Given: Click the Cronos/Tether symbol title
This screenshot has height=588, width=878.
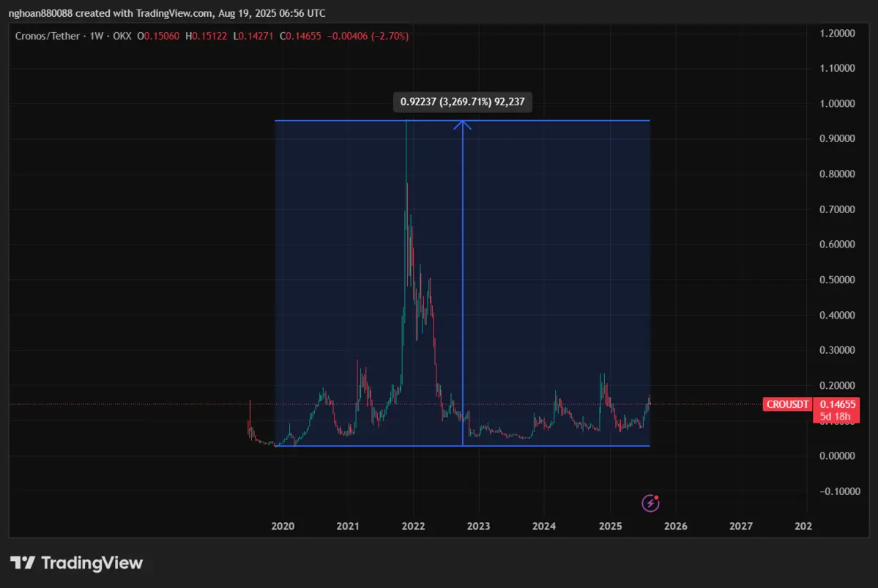Looking at the screenshot, I should [x=46, y=35].
